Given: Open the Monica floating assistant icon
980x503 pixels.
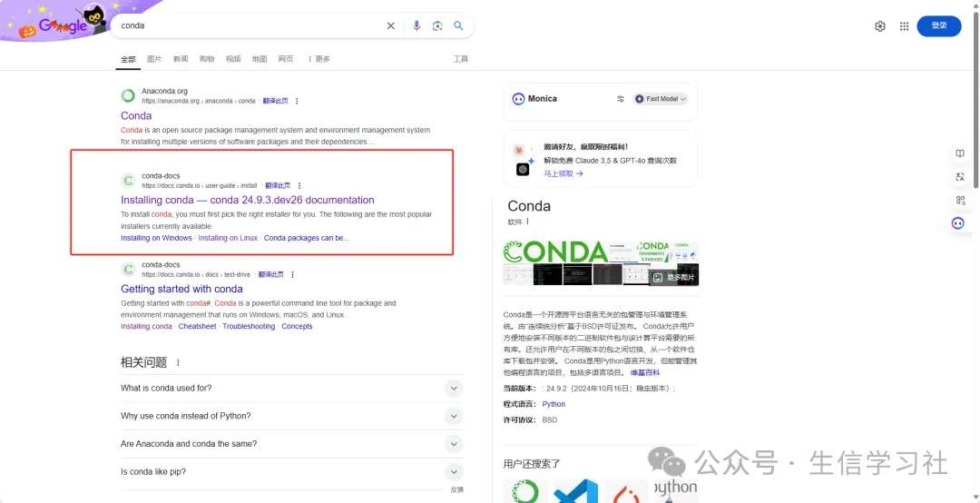Looking at the screenshot, I should tap(957, 223).
